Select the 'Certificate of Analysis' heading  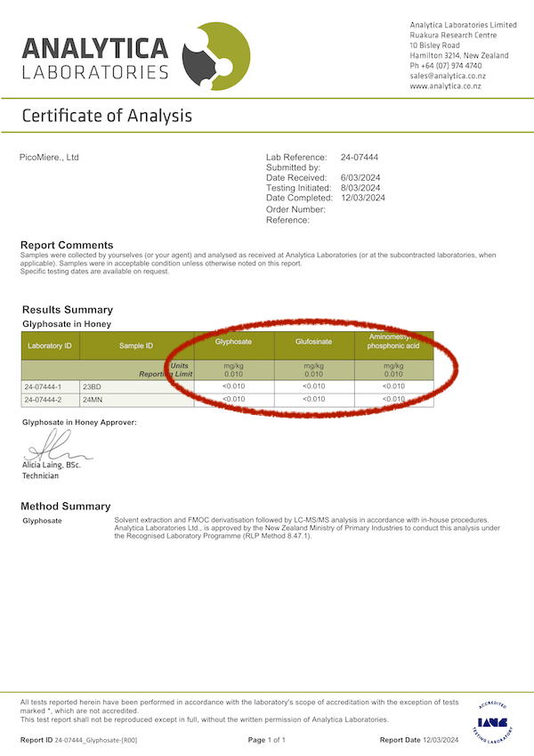(x=107, y=116)
